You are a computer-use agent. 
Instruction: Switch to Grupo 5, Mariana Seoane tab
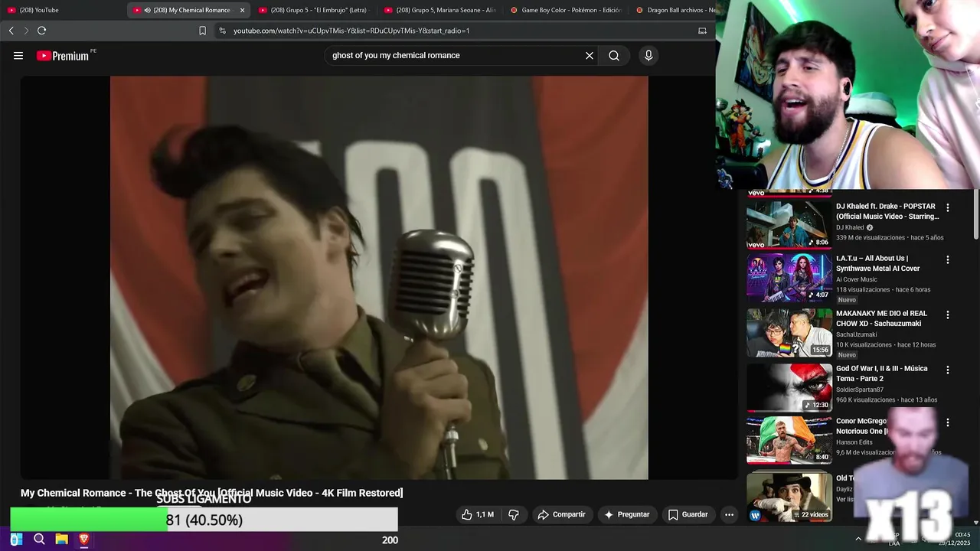coord(439,10)
